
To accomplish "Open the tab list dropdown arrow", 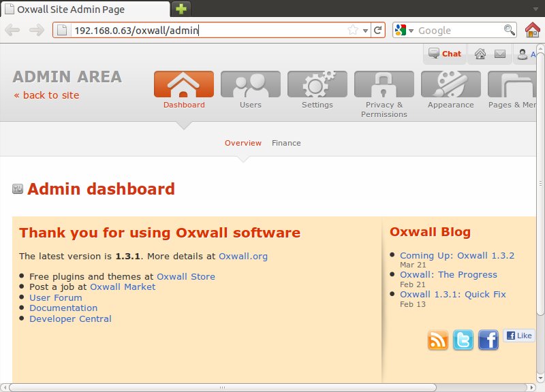I will (x=535, y=10).
